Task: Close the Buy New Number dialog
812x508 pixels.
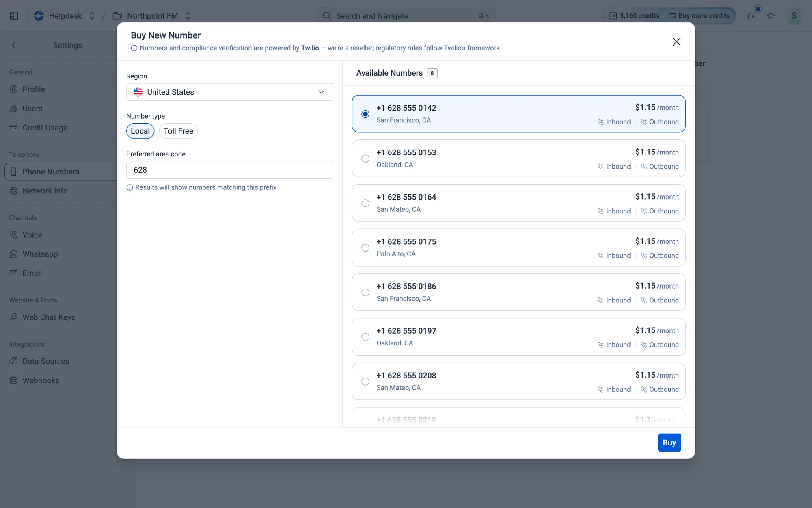Action: (676, 41)
